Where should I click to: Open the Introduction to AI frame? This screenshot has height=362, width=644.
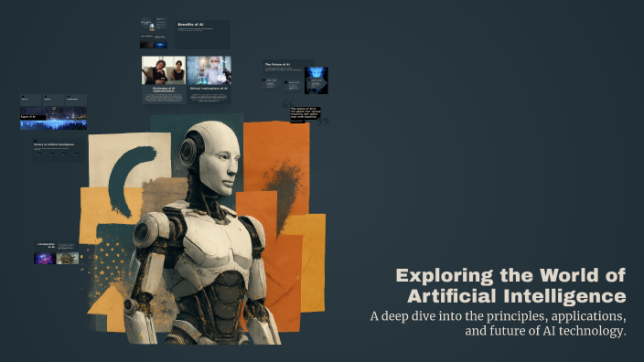coord(57,252)
